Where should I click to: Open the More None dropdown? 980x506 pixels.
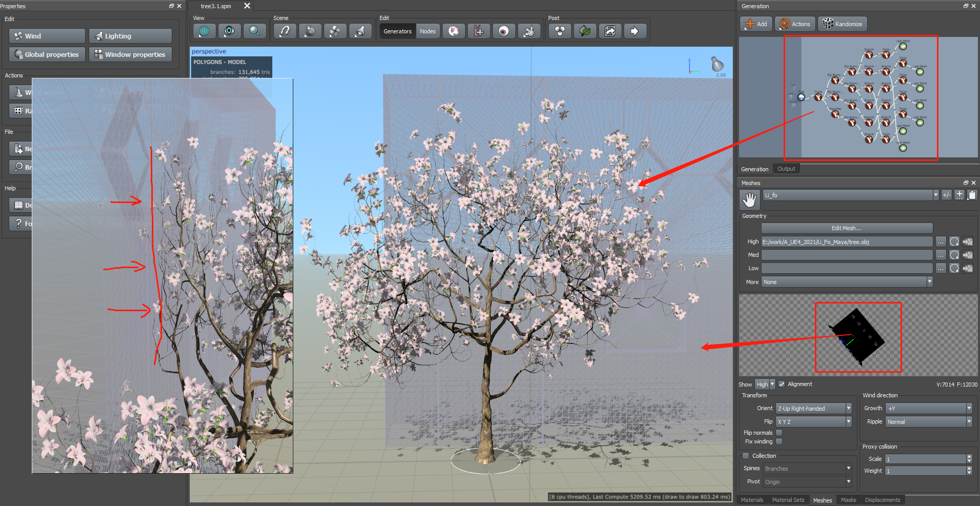[847, 282]
